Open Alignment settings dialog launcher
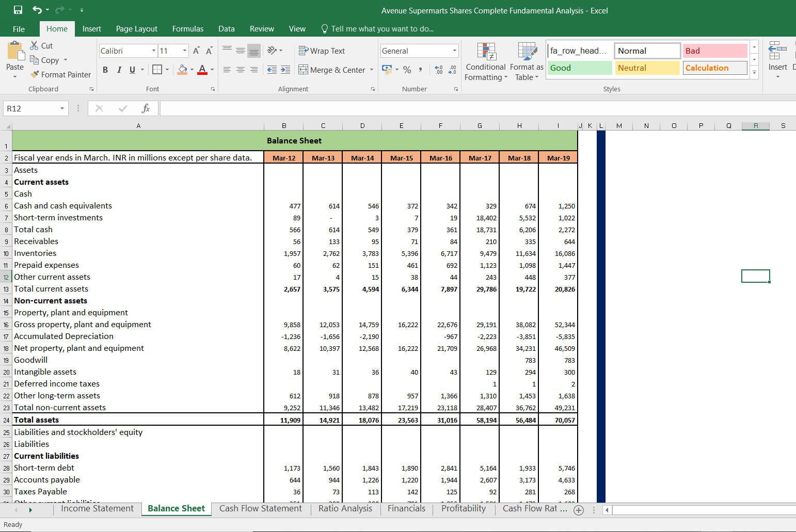The width and height of the screenshot is (796, 532). click(373, 89)
